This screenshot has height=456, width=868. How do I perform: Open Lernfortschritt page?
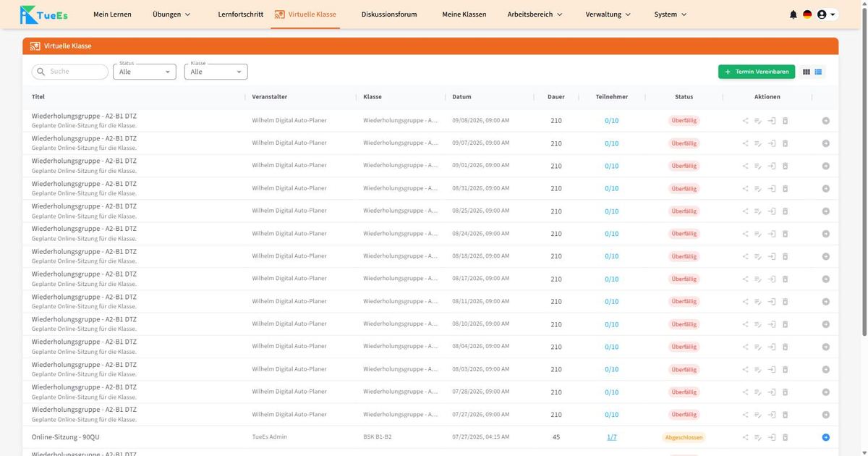(x=241, y=14)
